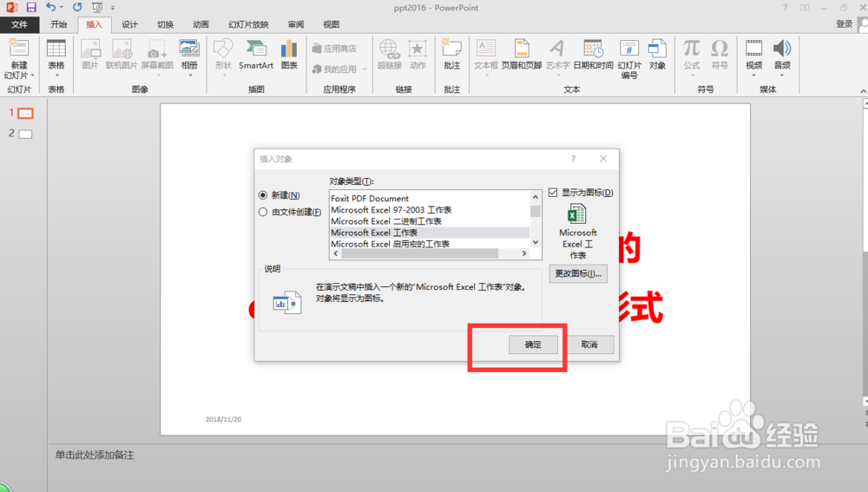Switch to the 幻灯片放映 tab

tap(248, 24)
